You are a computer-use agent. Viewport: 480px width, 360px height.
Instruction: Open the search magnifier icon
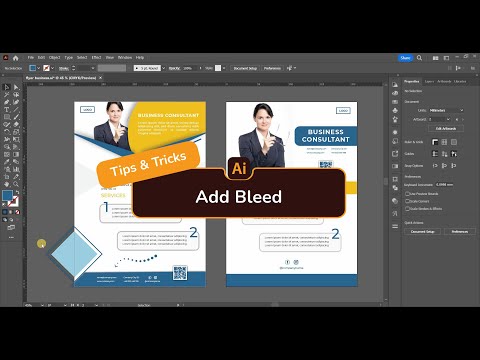pyautogui.click(x=419, y=58)
